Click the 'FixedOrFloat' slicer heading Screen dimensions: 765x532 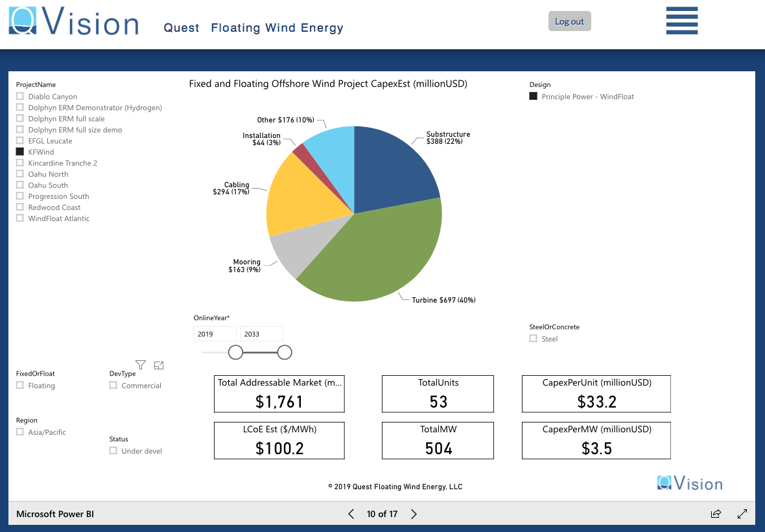pos(35,373)
